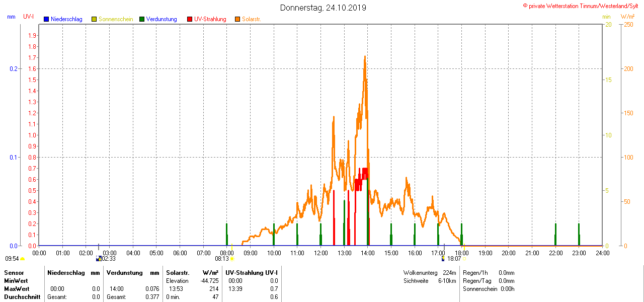Click the Sensor table header
The height and width of the screenshot is (302, 644).
click(x=14, y=272)
